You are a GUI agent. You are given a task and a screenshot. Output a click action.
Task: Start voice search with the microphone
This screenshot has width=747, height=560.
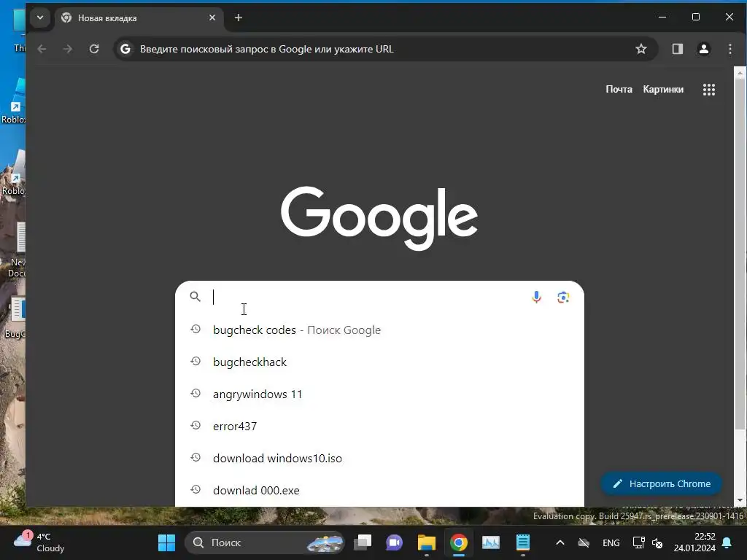pos(536,297)
